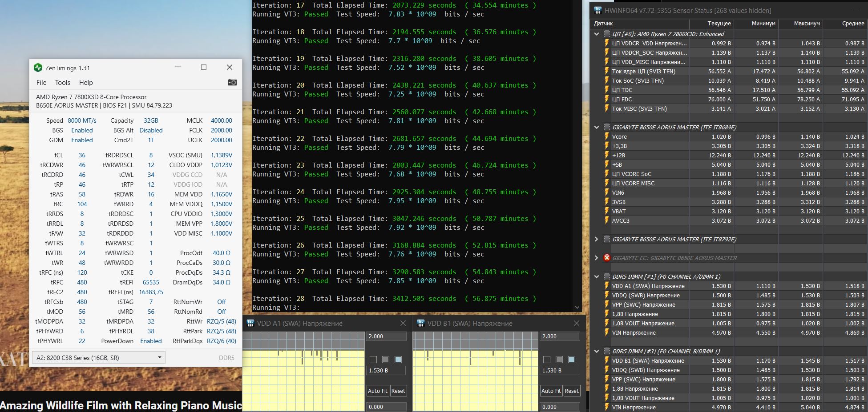
Task: Click Reset in the VDD A1 graph
Action: (398, 391)
